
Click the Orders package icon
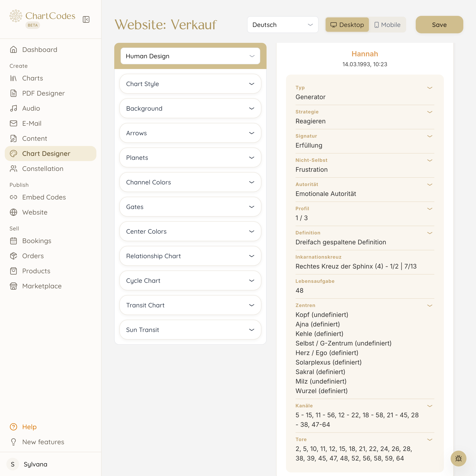pyautogui.click(x=13, y=256)
